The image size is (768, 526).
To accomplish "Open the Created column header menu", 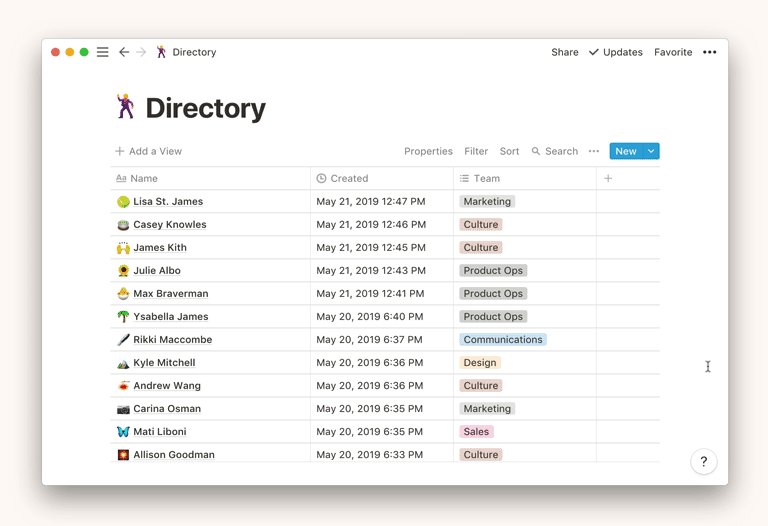I will click(349, 178).
